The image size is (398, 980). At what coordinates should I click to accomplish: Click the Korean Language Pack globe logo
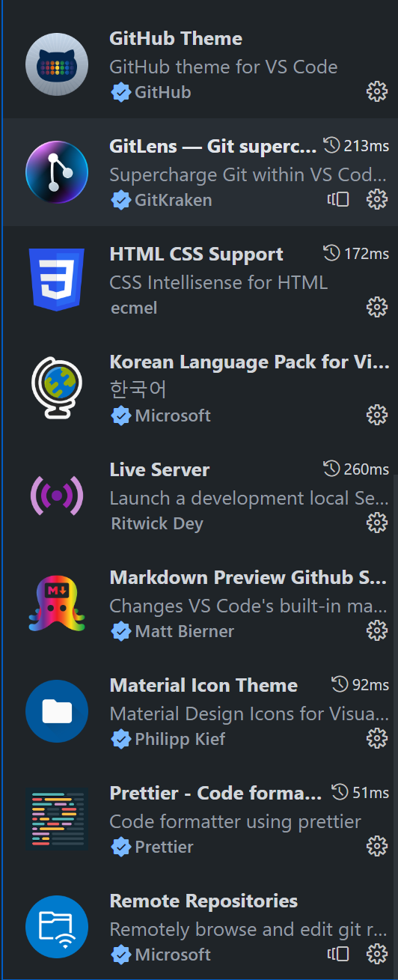tap(57, 388)
